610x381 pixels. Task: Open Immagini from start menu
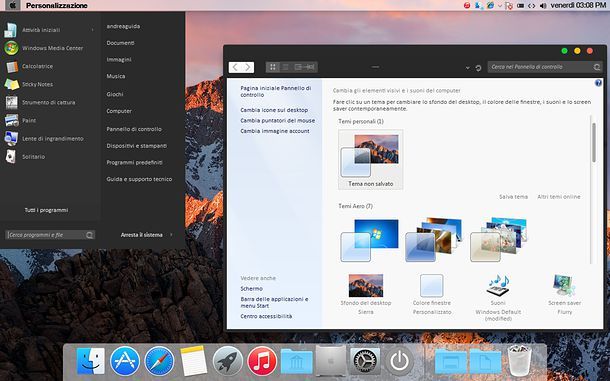(119, 60)
